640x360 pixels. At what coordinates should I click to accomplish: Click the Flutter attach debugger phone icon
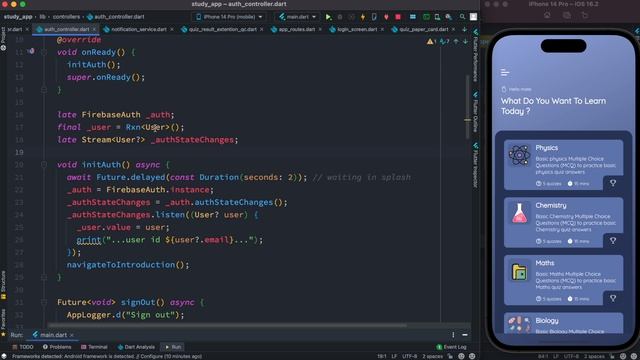[374, 17]
